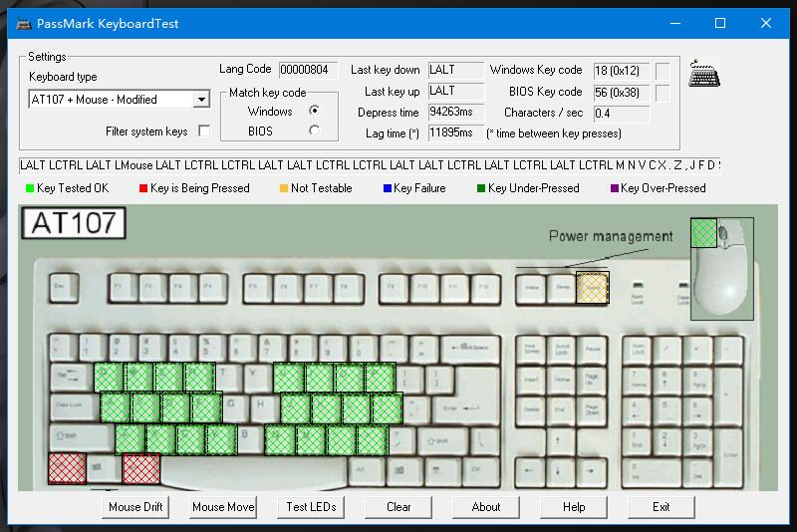The height and width of the screenshot is (532, 797).
Task: Click the key press history text box
Action: (370, 165)
